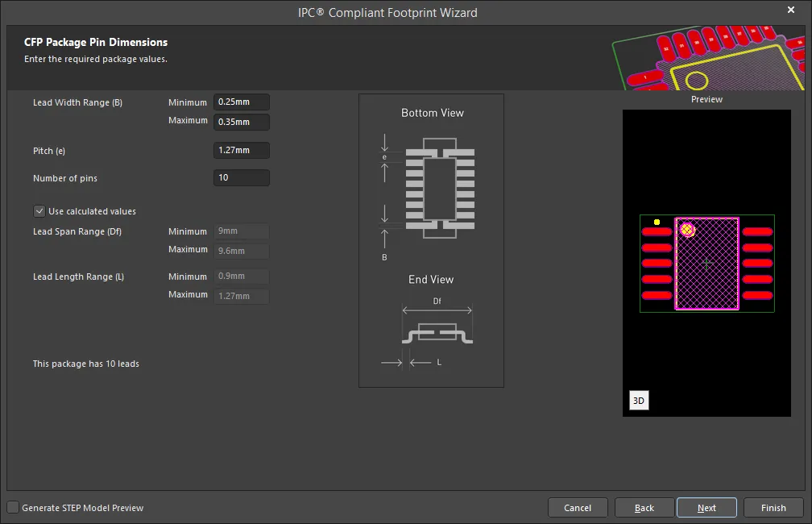Click the Pitch 1.27mm input field
This screenshot has height=524, width=812.
point(242,150)
